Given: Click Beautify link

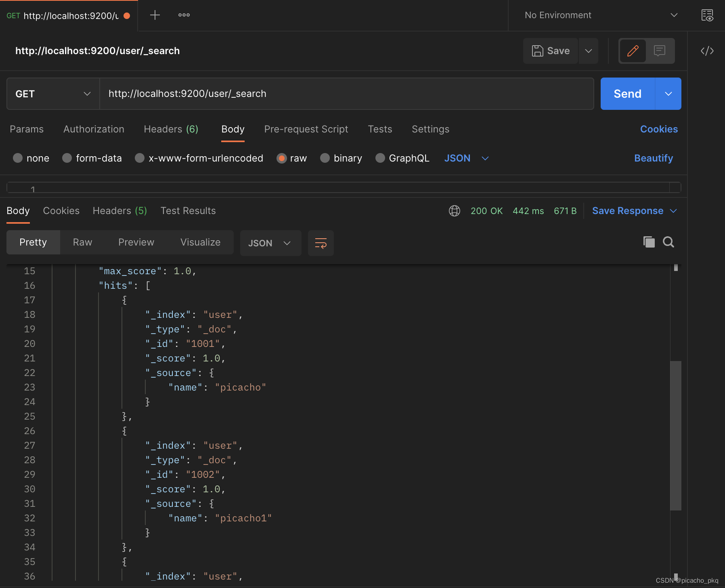Looking at the screenshot, I should click(654, 158).
